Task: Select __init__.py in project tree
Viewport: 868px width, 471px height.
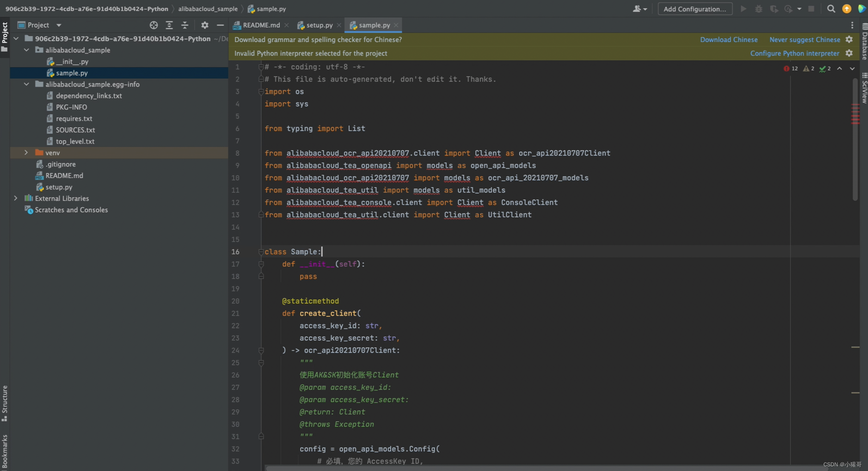Action: click(x=72, y=61)
